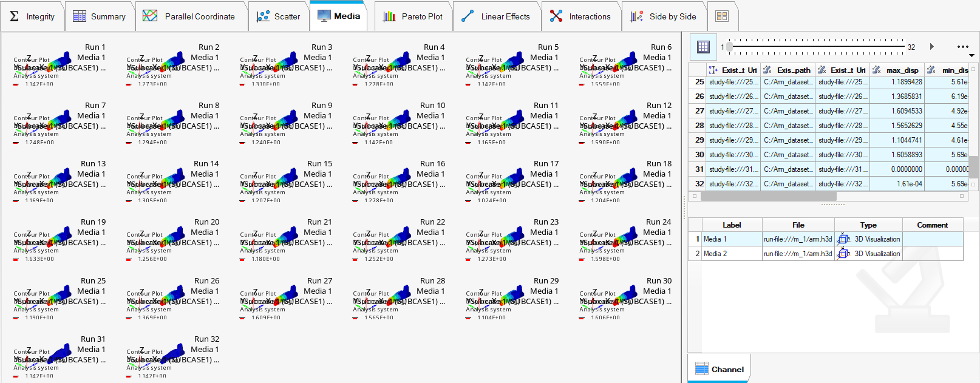Click the C:/Arm_dataset cell in row 31
980x383 pixels.
click(x=788, y=169)
